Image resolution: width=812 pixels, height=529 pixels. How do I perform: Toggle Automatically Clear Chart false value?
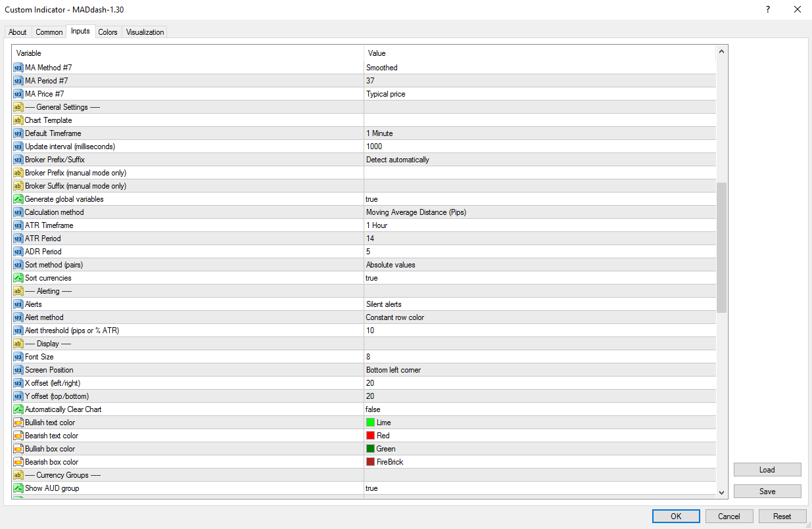click(539, 409)
